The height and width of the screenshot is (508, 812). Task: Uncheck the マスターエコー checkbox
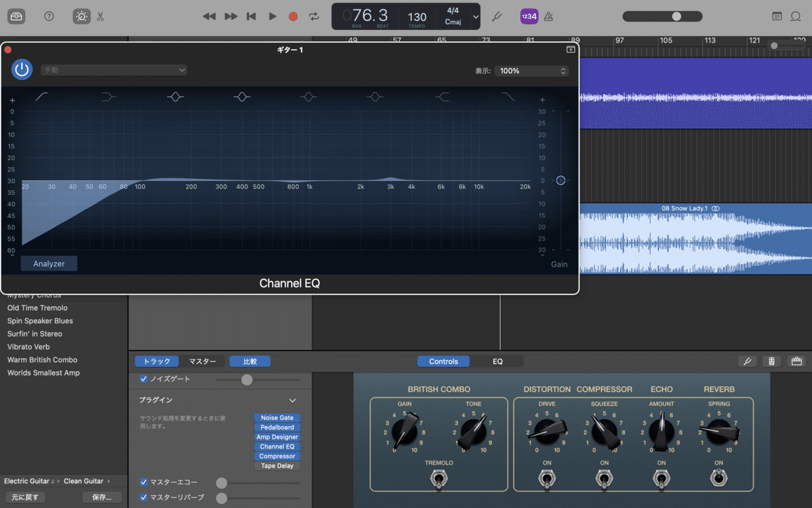point(143,482)
